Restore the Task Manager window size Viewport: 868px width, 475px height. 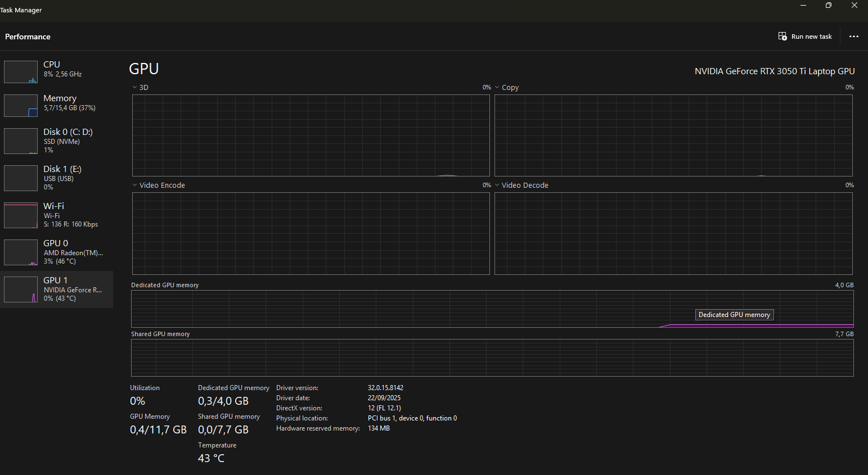pos(828,6)
